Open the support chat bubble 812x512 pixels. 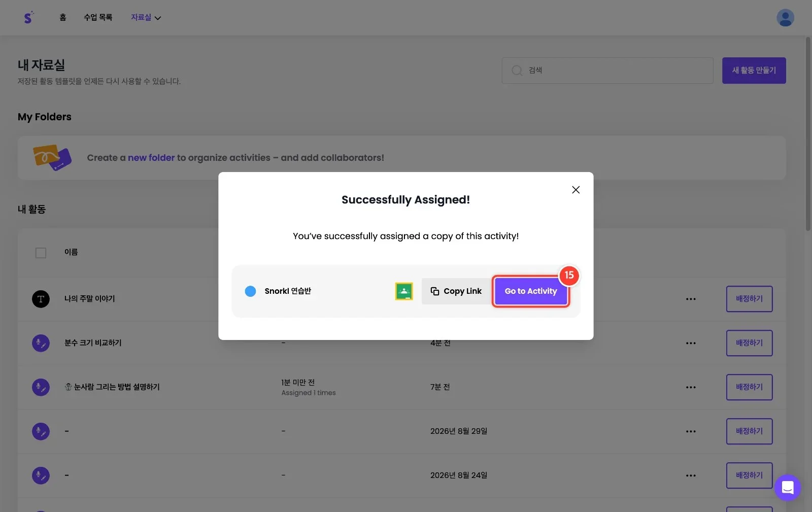tap(788, 488)
